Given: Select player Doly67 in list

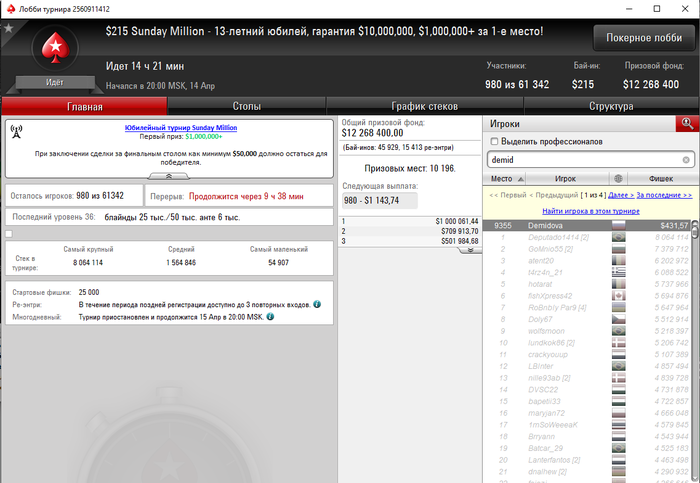Looking at the screenshot, I should tap(587, 319).
